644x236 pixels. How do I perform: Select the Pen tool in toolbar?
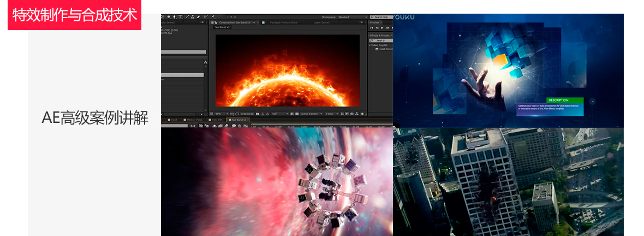174,17
